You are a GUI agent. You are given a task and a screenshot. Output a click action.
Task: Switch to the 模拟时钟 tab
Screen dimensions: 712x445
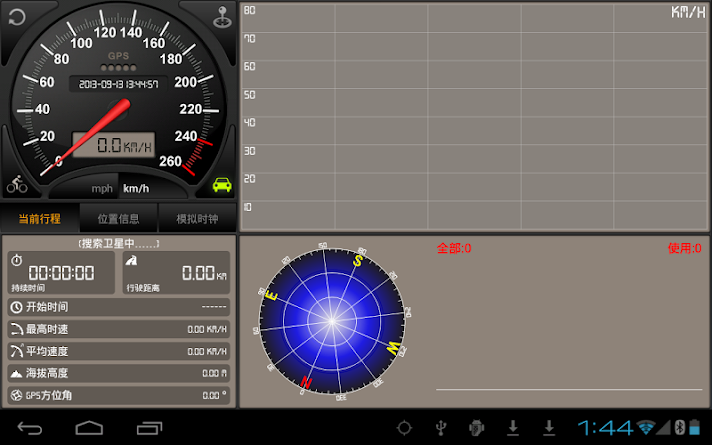click(197, 218)
